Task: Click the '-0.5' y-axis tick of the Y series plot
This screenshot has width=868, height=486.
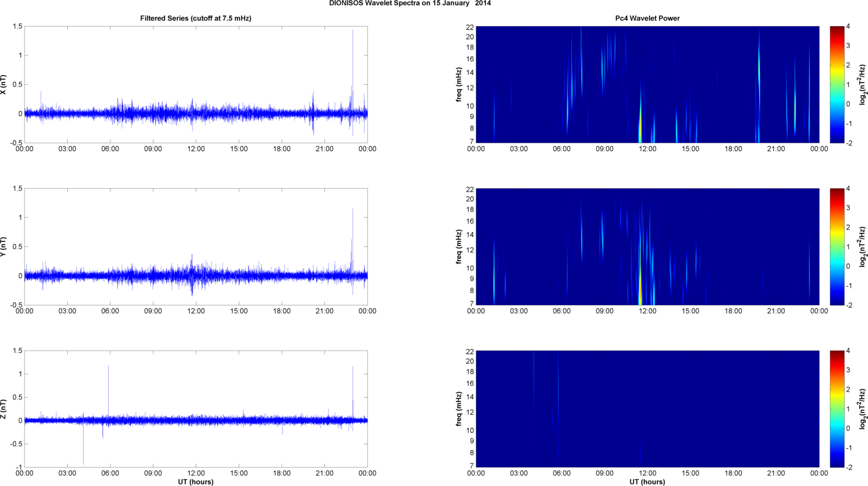Action: coord(16,305)
